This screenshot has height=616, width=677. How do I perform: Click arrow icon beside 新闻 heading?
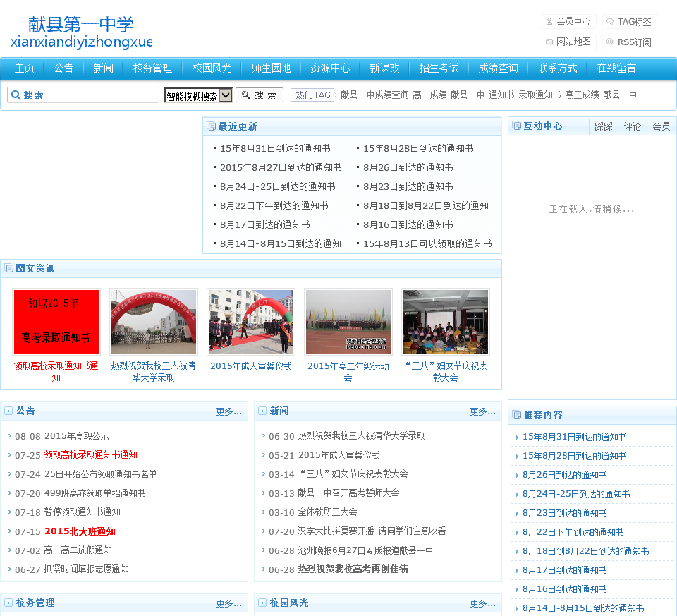point(262,411)
